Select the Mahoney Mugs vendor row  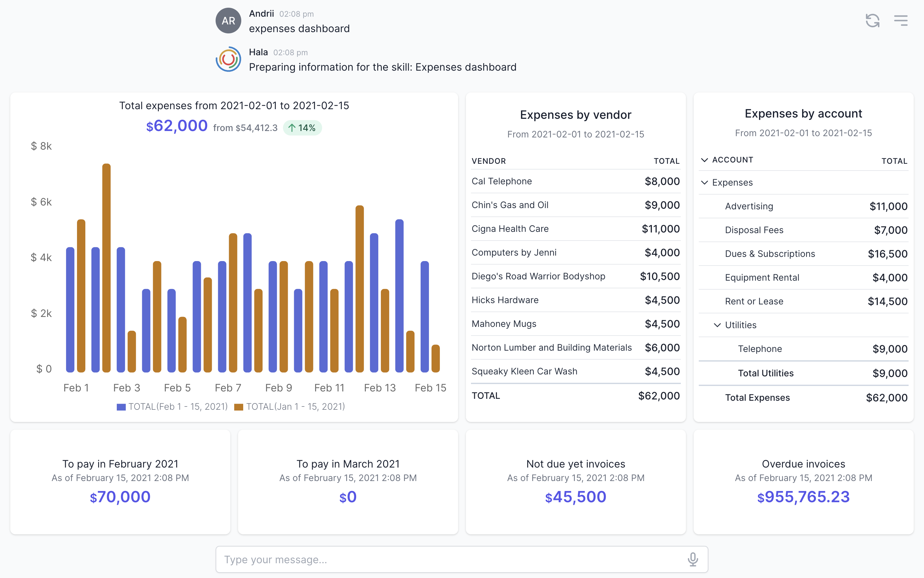tap(575, 324)
